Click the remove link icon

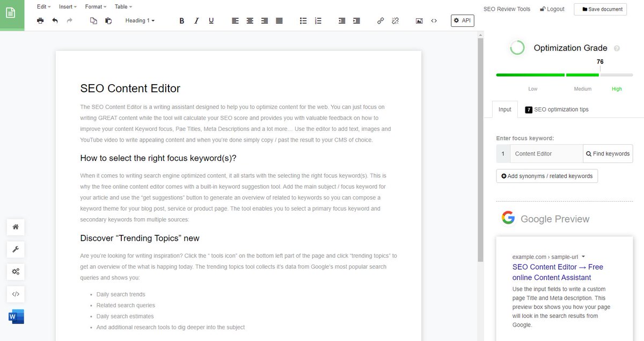pyautogui.click(x=396, y=20)
